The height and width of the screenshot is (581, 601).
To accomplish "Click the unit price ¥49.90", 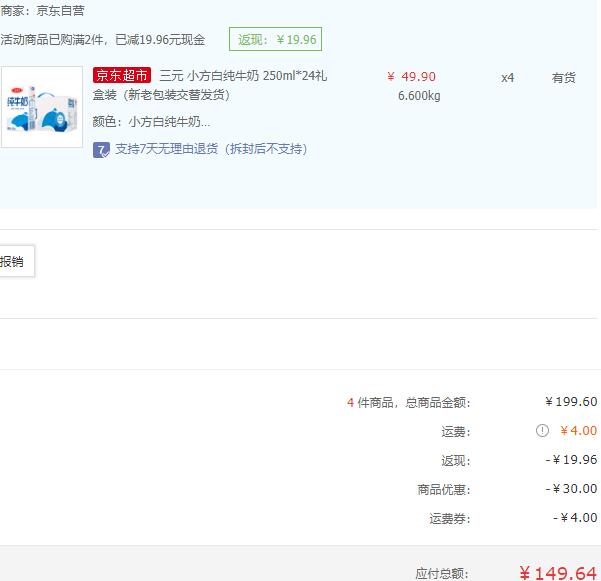I will tap(411, 77).
